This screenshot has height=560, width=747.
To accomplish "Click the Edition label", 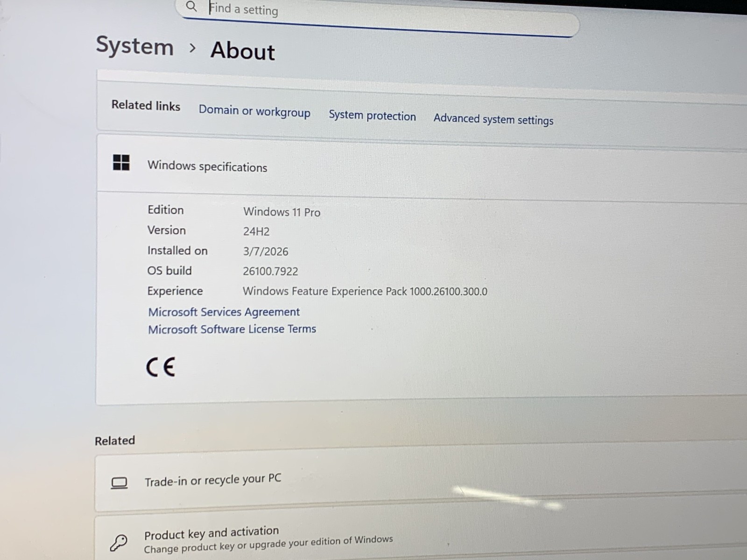I will (x=166, y=210).
